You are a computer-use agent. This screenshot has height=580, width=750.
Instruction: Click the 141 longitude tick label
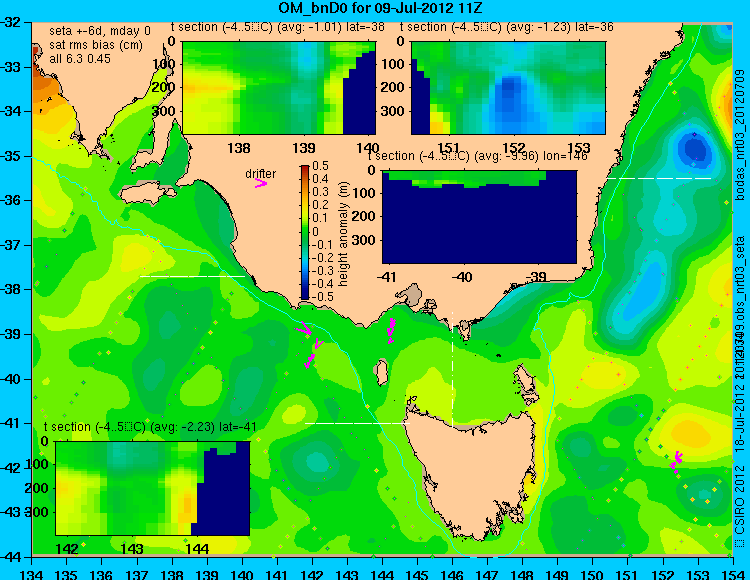tap(277, 574)
